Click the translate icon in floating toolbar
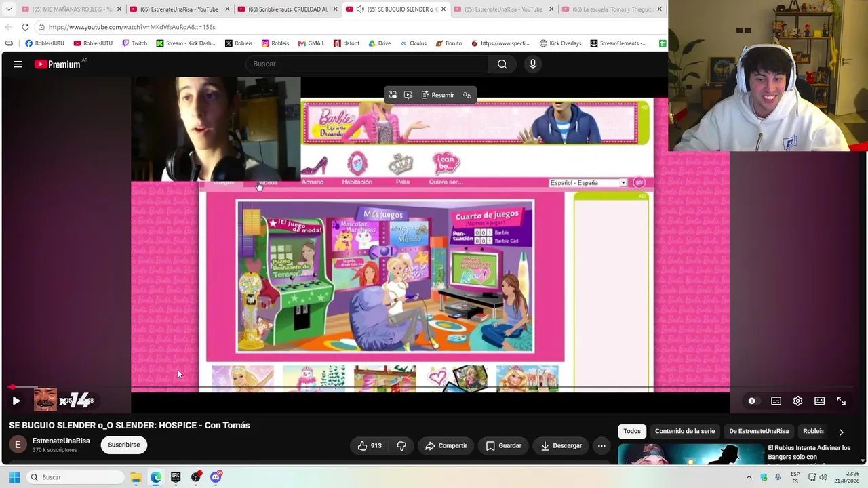868x488 pixels. pos(467,95)
